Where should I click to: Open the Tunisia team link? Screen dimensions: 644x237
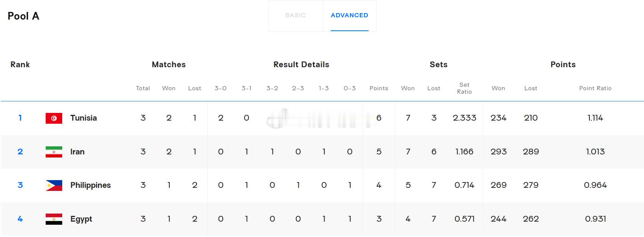(83, 118)
